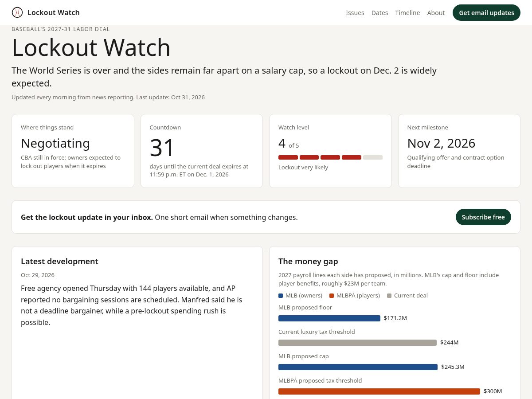Click the orange MLBPA (players) legend swatch
This screenshot has width=532, height=399.
[x=332, y=296]
